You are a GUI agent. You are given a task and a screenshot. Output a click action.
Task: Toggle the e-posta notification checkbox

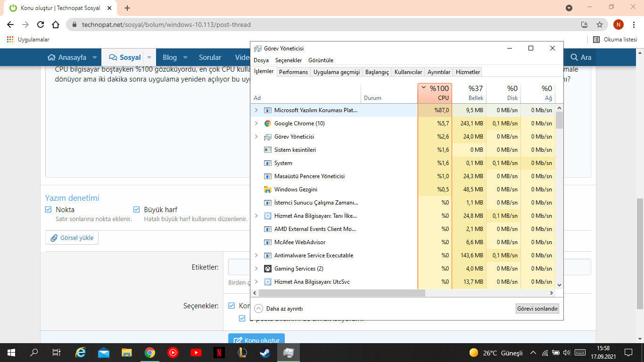(x=242, y=318)
